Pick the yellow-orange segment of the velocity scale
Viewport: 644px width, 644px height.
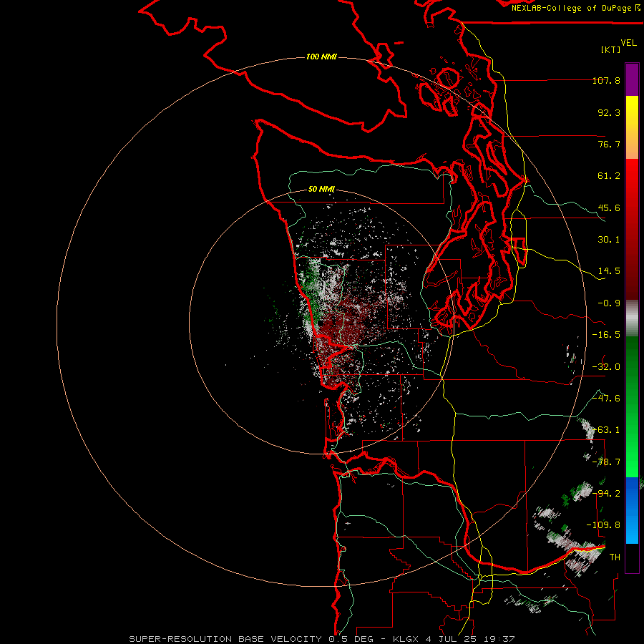pyautogui.click(x=632, y=127)
